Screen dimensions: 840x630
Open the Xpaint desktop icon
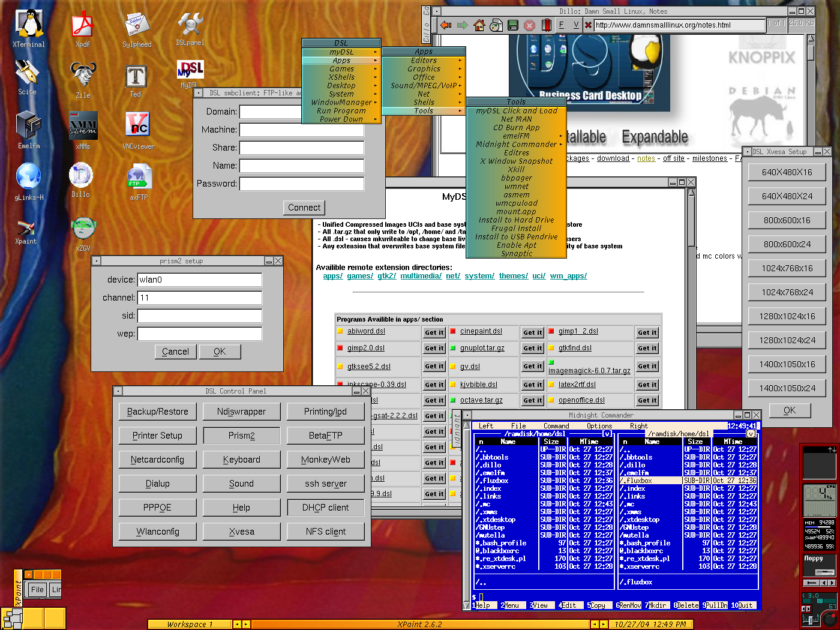26,232
